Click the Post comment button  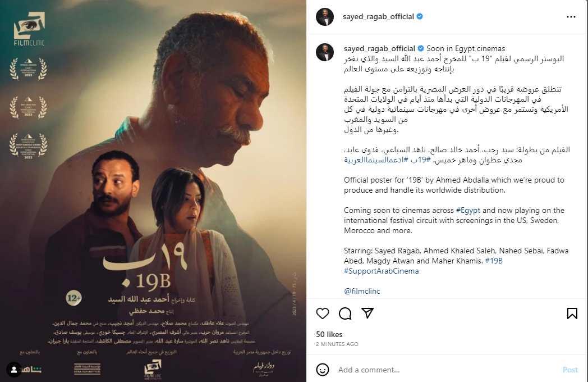pyautogui.click(x=570, y=370)
